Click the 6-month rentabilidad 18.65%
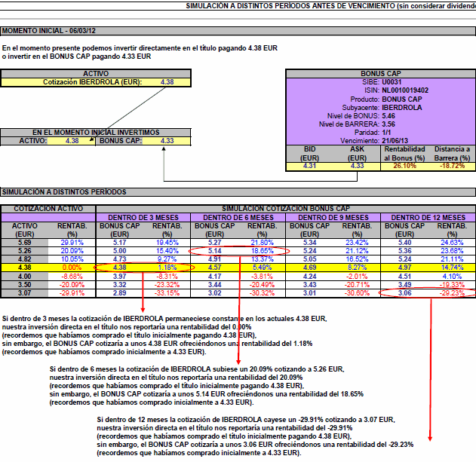This screenshot has width=476, height=462. pyautogui.click(x=263, y=251)
